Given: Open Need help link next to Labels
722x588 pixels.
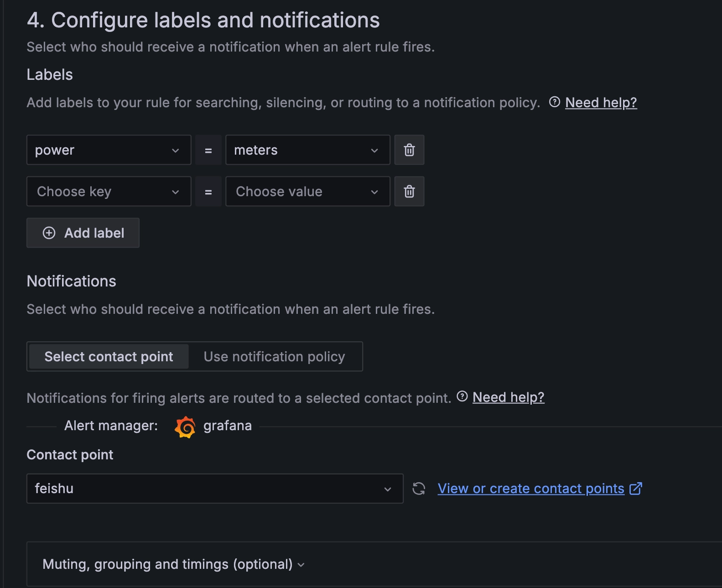Looking at the screenshot, I should [601, 103].
